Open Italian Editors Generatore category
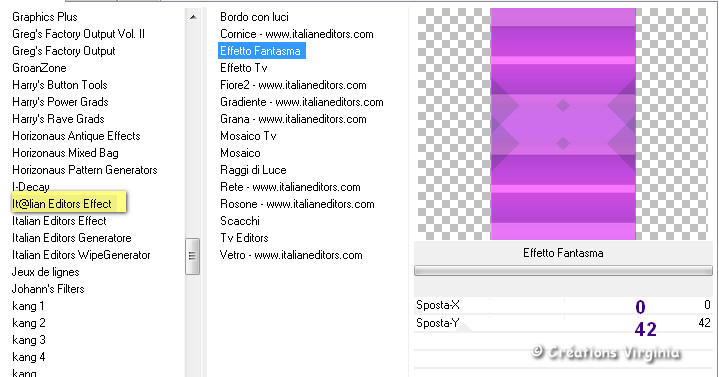Image resolution: width=719 pixels, height=377 pixels. click(x=72, y=238)
